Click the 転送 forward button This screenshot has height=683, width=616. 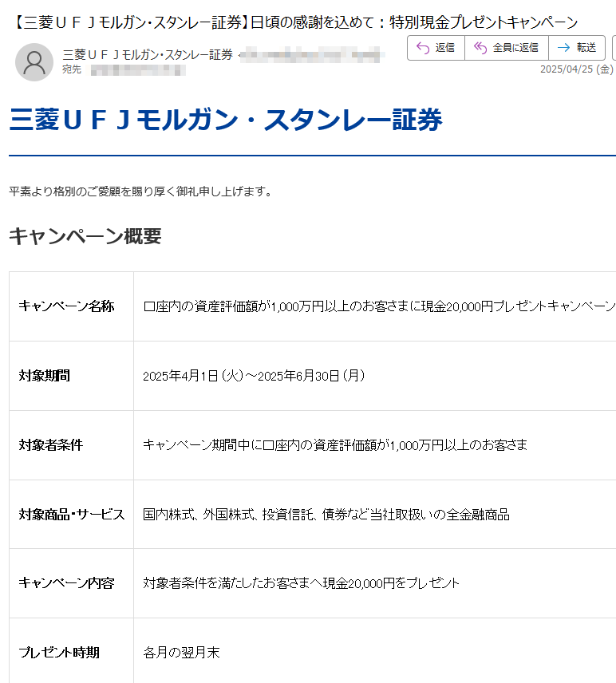[x=577, y=48]
